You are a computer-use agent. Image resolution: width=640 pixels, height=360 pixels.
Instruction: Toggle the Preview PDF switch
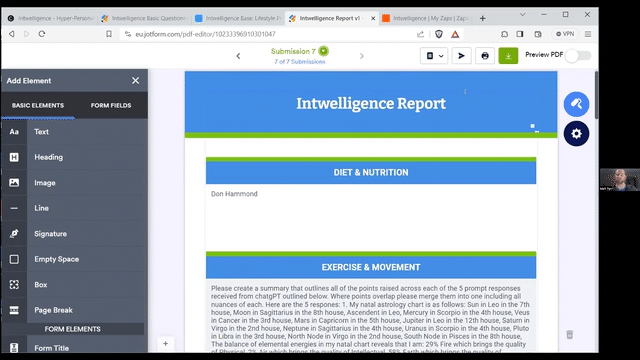(579, 56)
